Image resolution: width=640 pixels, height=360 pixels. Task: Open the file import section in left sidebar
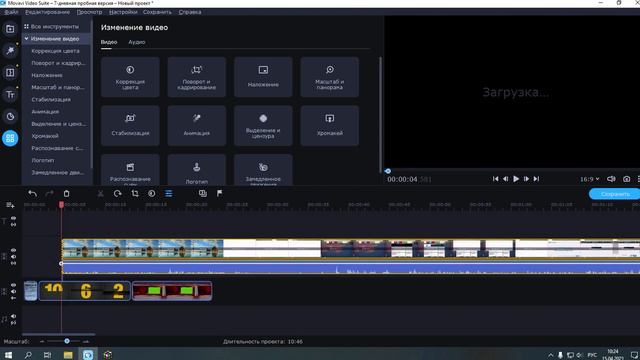click(10, 29)
